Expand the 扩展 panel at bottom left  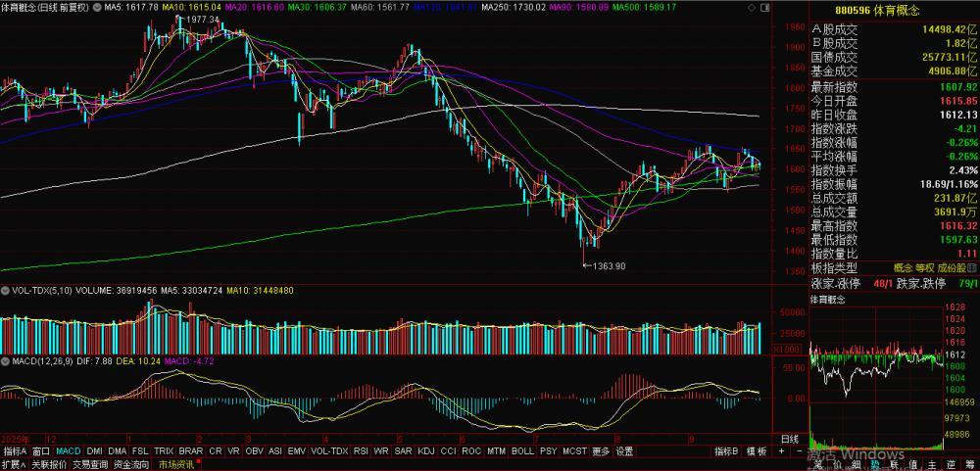pos(14,464)
